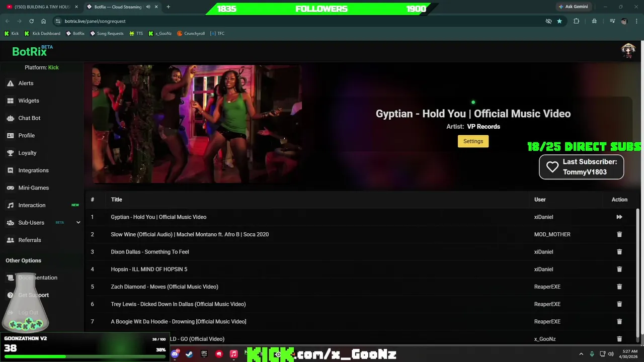
Task: Click the Loyalty trophy icon
Action: pos(10,153)
